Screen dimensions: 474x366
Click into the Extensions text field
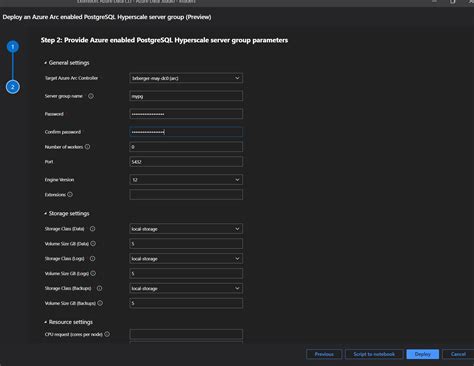[x=186, y=195]
